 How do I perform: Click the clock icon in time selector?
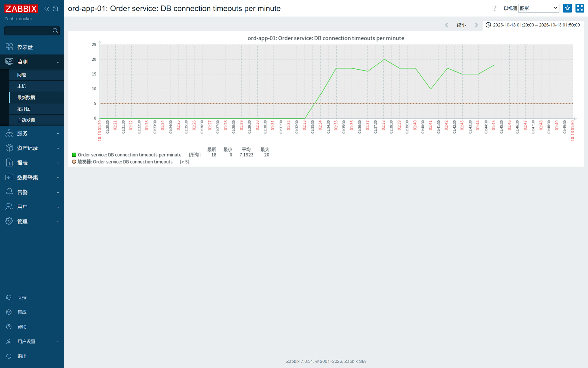(x=488, y=25)
